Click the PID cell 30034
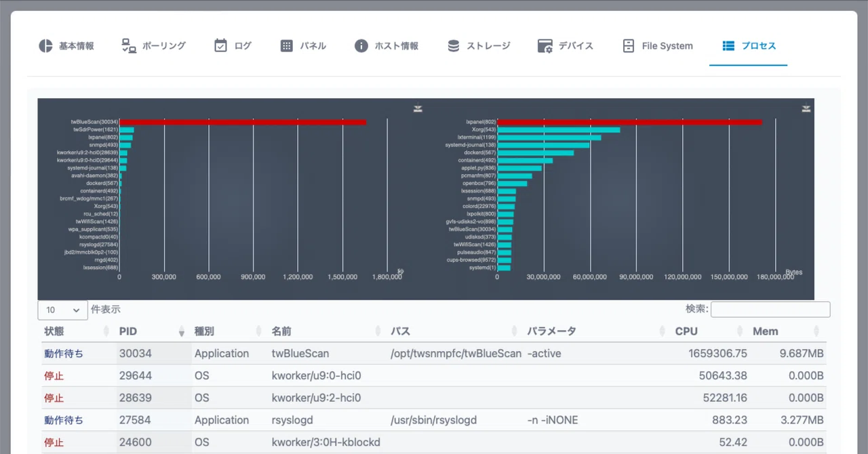The width and height of the screenshot is (868, 454). tap(136, 354)
